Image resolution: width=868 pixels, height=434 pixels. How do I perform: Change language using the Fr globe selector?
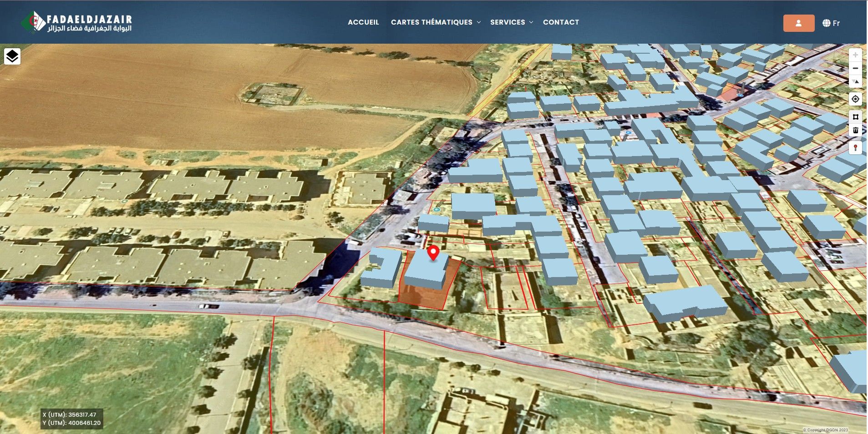pyautogui.click(x=831, y=23)
